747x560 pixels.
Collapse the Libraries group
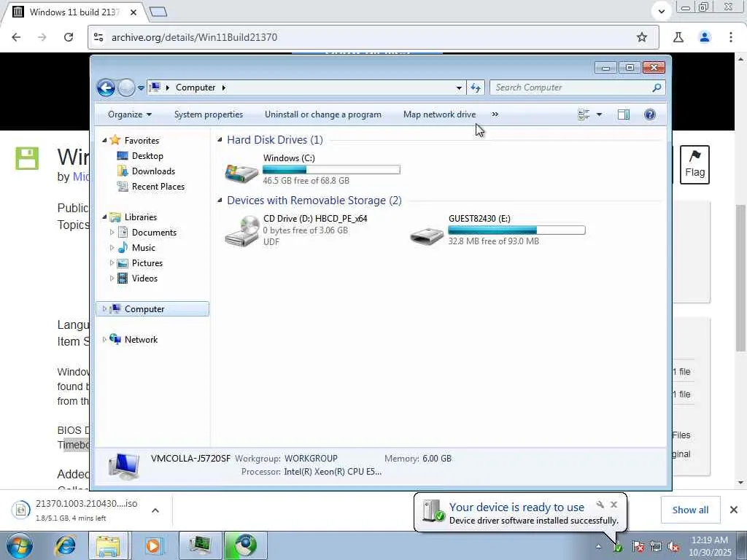(x=104, y=217)
